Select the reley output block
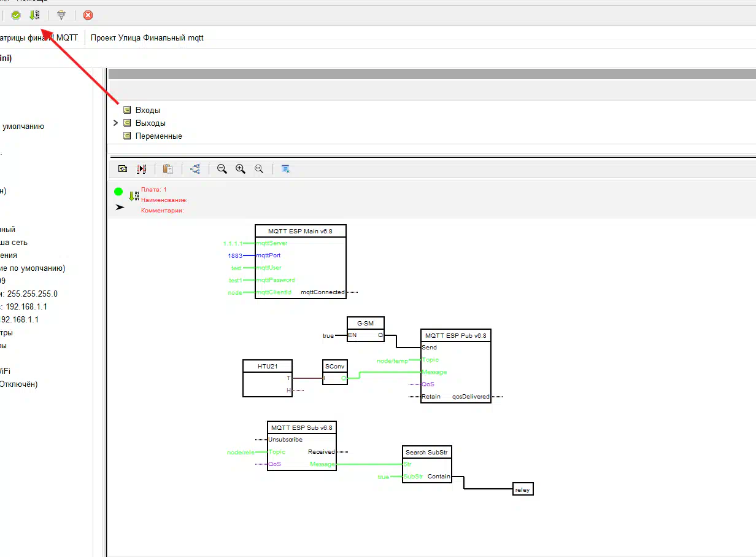Image resolution: width=756 pixels, height=557 pixels. pos(523,489)
